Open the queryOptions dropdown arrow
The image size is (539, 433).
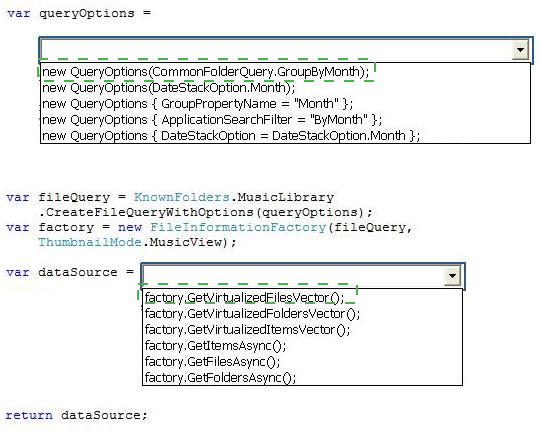(x=520, y=50)
